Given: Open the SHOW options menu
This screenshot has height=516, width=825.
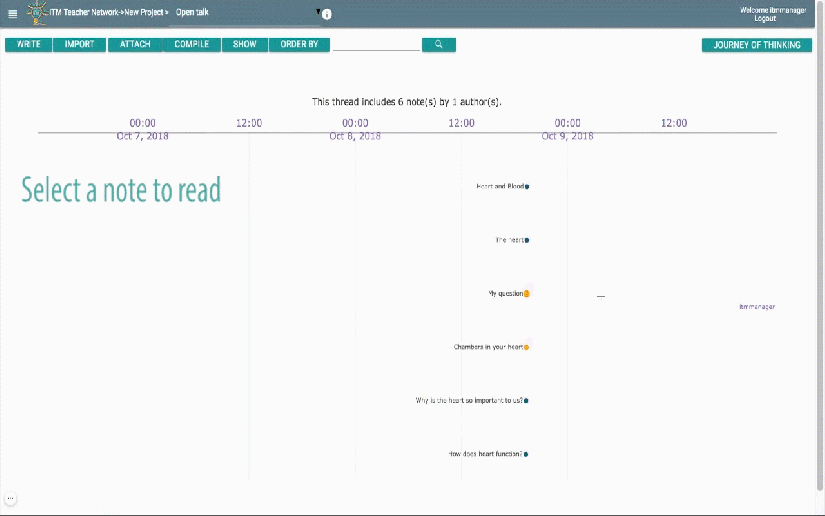Looking at the screenshot, I should pos(244,45).
